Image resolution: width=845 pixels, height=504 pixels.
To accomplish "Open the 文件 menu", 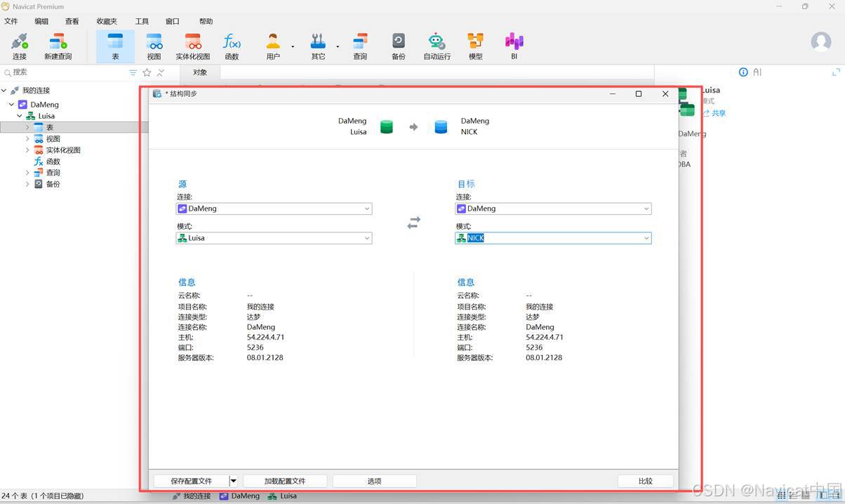I will (11, 22).
